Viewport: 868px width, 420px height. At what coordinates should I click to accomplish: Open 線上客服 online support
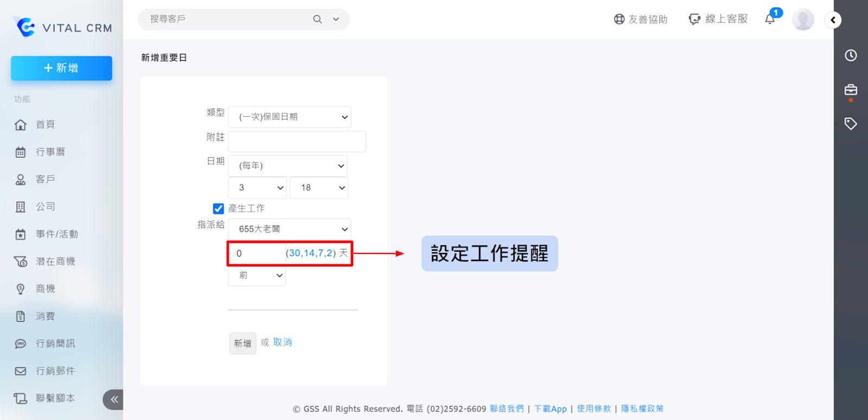[x=718, y=20]
